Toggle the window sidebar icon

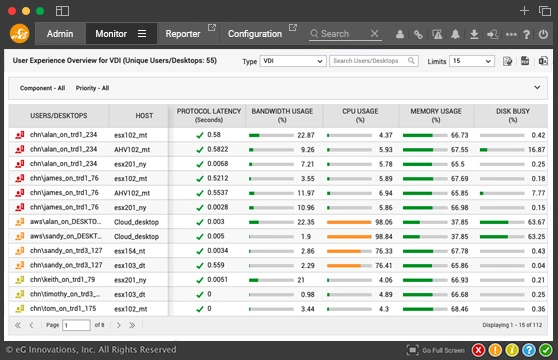click(x=62, y=11)
